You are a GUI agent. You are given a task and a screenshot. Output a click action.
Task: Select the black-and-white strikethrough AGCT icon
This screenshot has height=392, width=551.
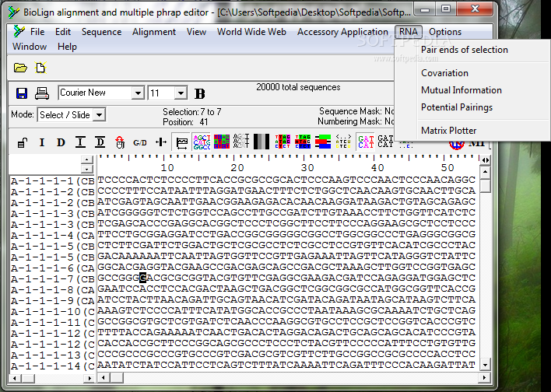(241, 142)
